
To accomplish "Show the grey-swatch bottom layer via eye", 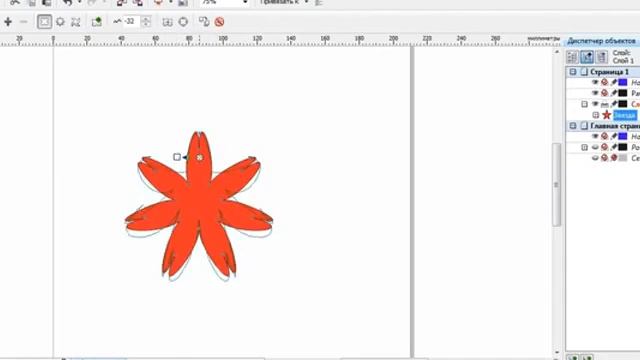I will (x=595, y=158).
